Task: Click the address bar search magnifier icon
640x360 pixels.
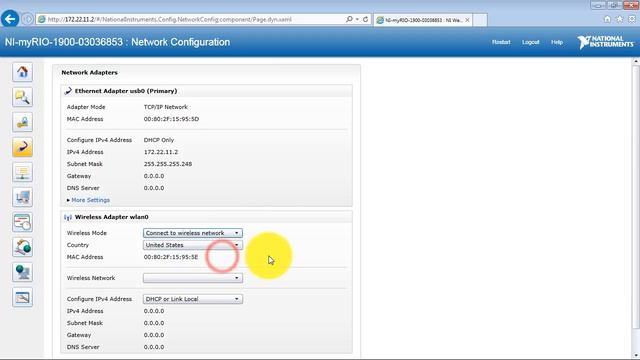Action: [x=349, y=19]
